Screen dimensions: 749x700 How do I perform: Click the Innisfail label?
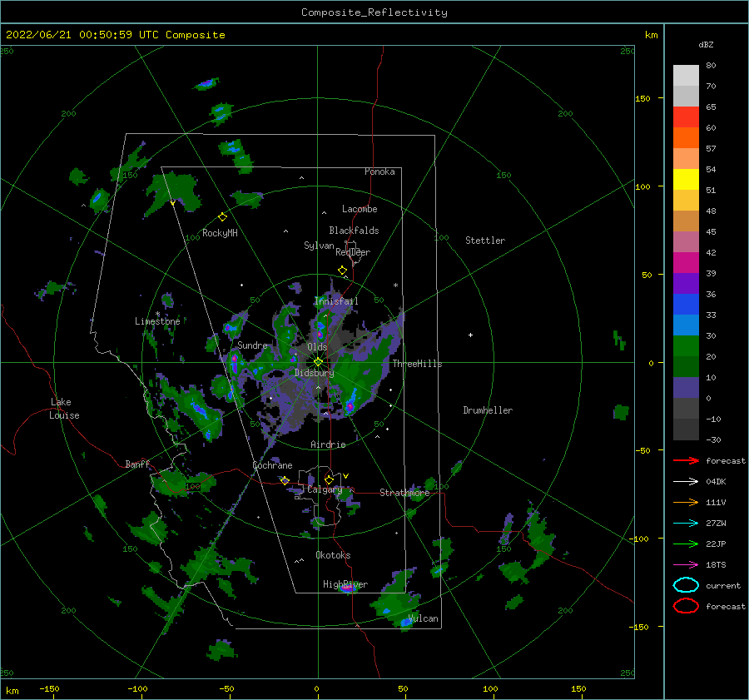tap(336, 301)
